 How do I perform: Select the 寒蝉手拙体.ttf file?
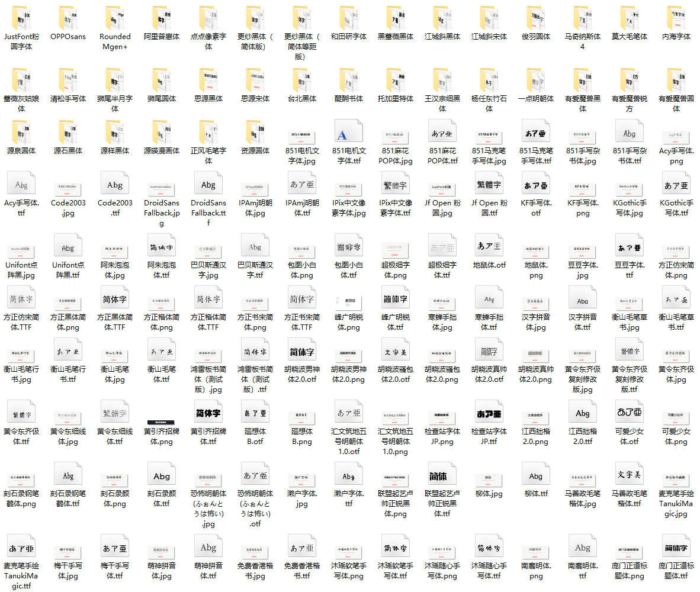tap(489, 298)
